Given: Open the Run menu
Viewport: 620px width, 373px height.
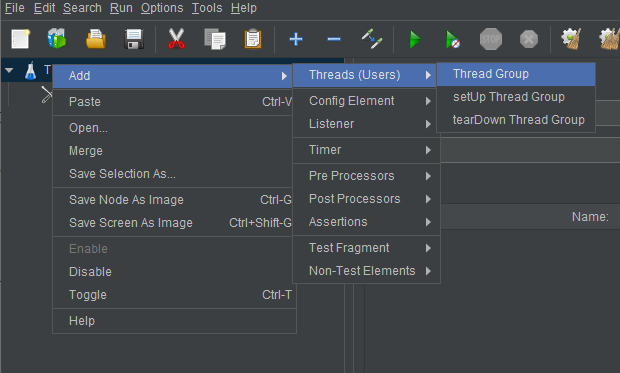Looking at the screenshot, I should pos(121,8).
